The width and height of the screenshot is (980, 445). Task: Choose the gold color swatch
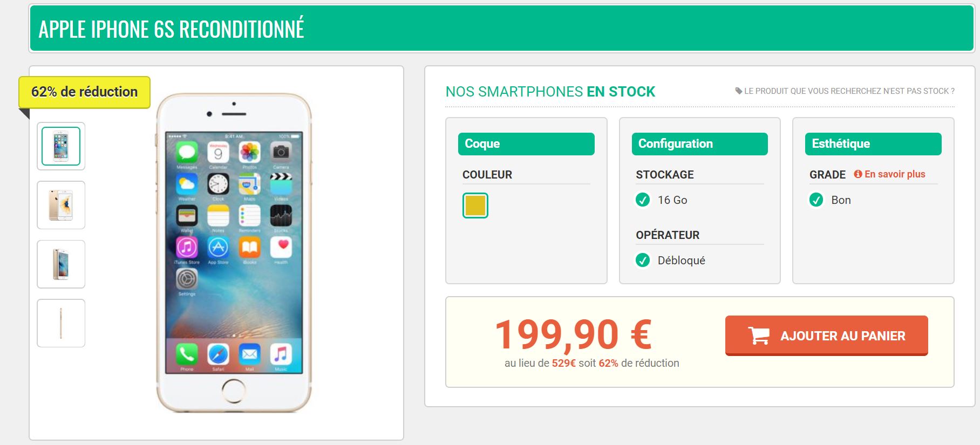(x=475, y=206)
